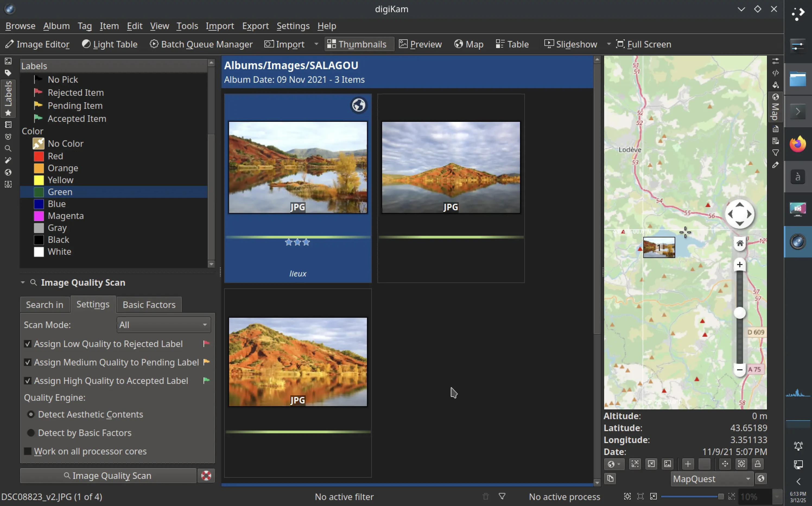812x506 pixels.
Task: Switch to Preview mode
Action: 420,44
